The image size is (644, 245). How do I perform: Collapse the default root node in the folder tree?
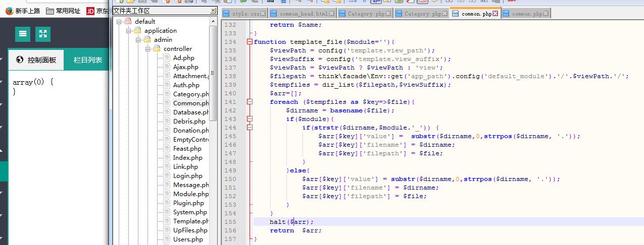[119, 22]
